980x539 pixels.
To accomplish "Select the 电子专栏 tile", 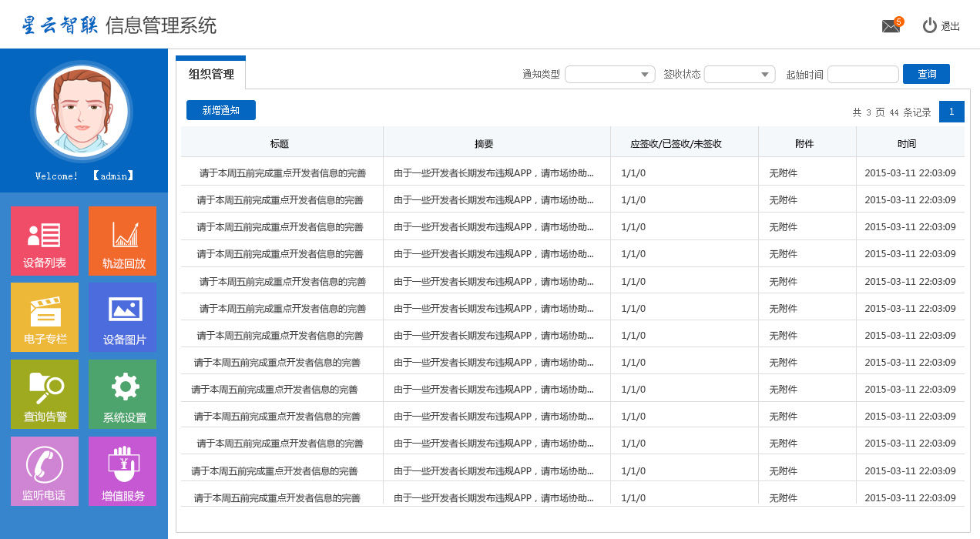I will pyautogui.click(x=45, y=317).
